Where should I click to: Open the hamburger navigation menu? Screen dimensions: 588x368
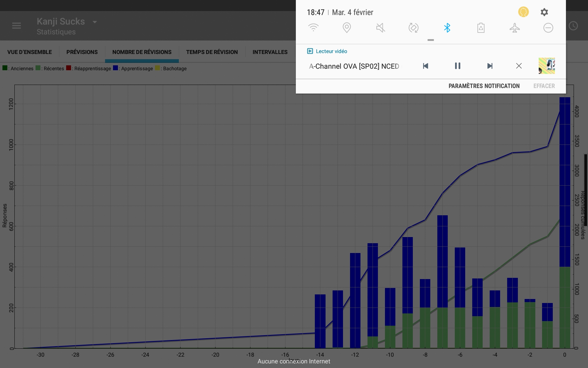pyautogui.click(x=17, y=26)
